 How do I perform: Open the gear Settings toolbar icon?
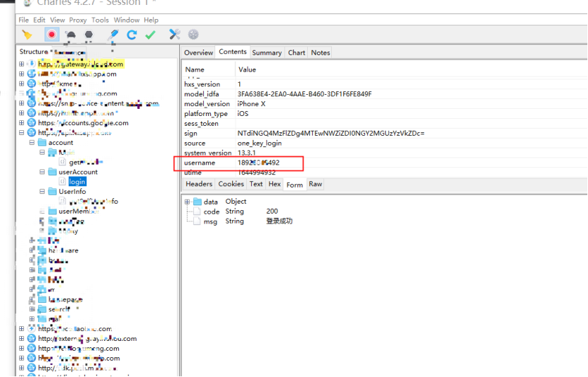(193, 35)
